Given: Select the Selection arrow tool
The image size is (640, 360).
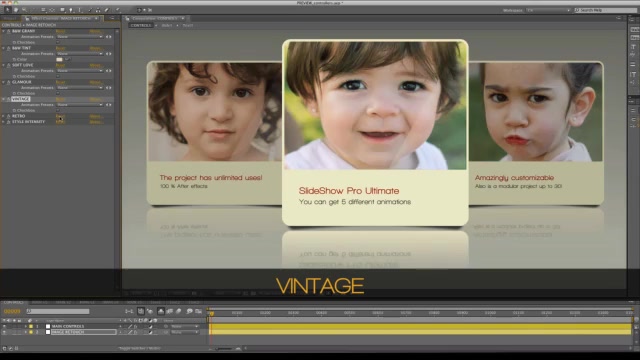Looking at the screenshot, I should point(7,10).
